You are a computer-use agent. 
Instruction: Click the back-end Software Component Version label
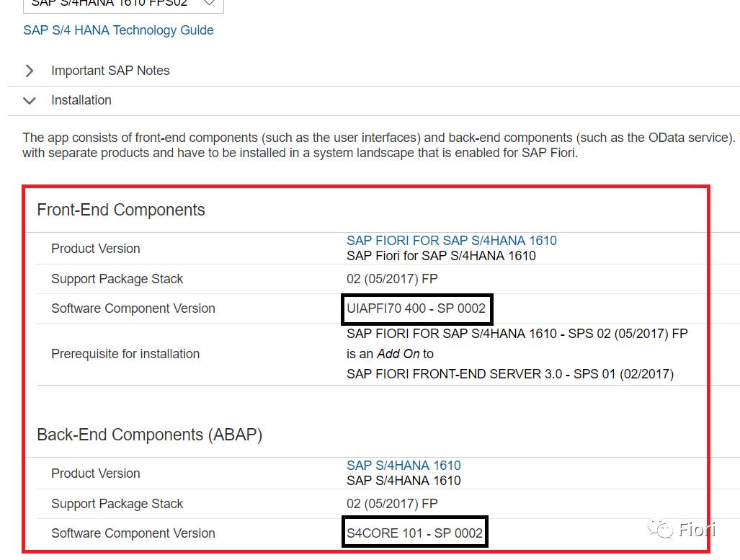tap(133, 533)
